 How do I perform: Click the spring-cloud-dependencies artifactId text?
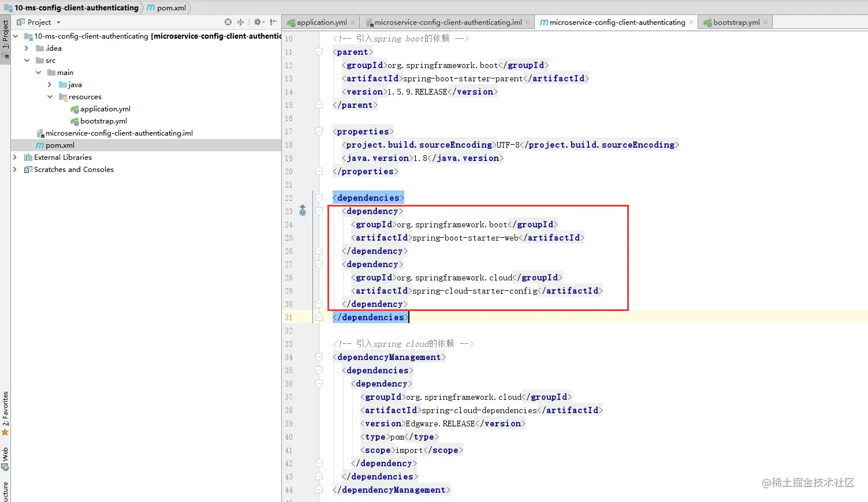[x=479, y=410]
